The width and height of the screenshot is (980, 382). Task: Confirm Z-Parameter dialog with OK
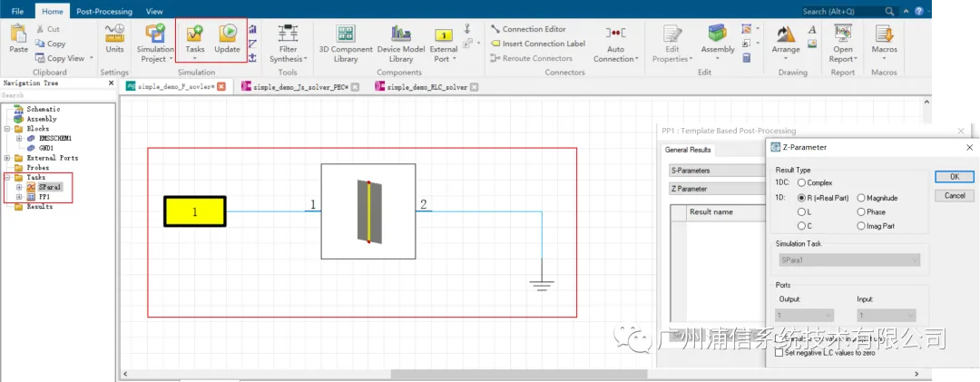(954, 177)
